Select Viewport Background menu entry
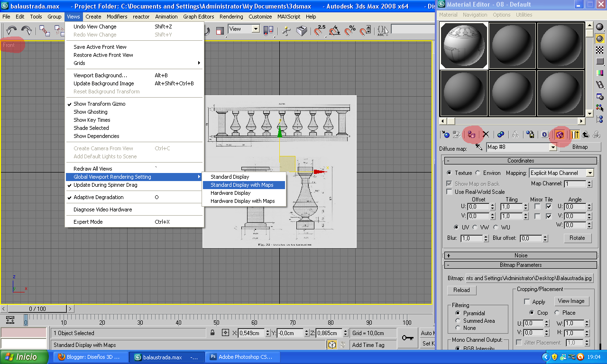 pos(134,75)
